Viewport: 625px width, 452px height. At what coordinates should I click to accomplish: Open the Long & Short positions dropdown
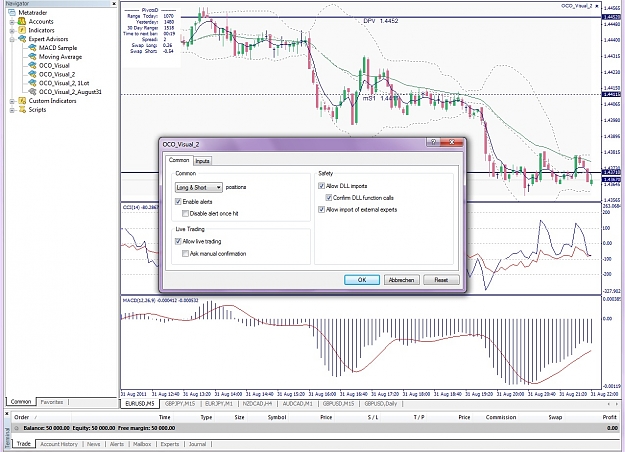[199, 187]
